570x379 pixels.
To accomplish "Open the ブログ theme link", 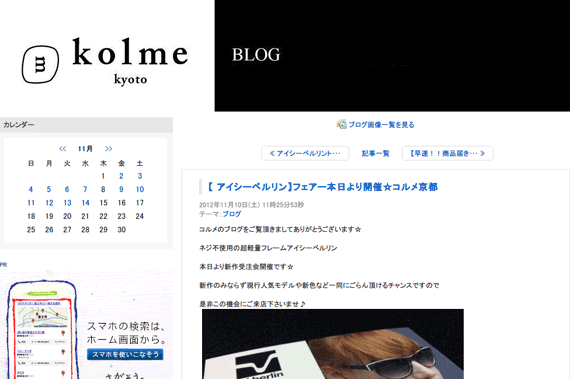I will [232, 214].
